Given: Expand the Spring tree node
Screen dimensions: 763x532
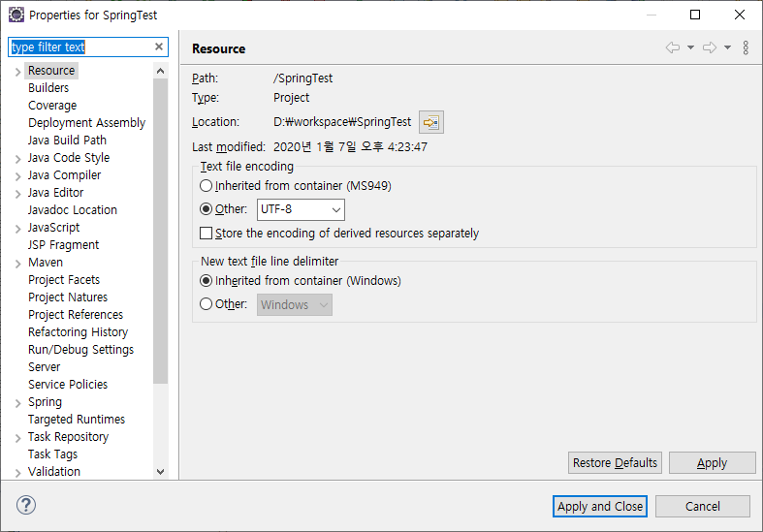Looking at the screenshot, I should click(x=18, y=403).
